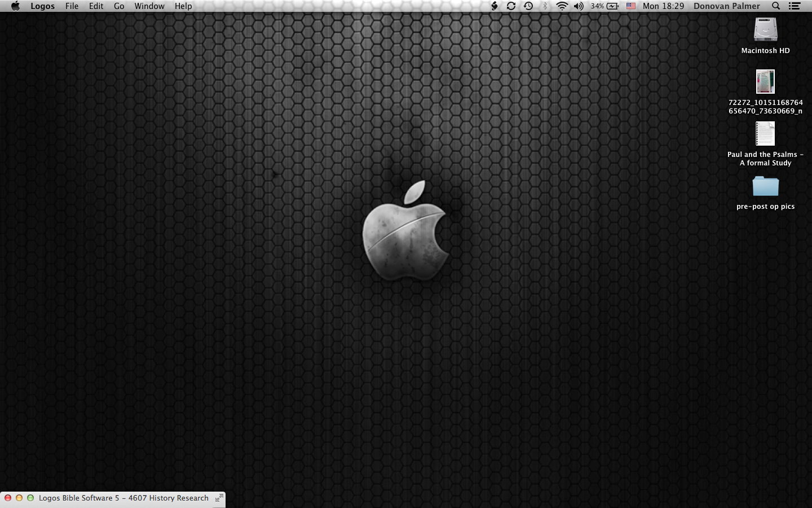Viewport: 812px width, 508px height.
Task: Close the Logos Bible Software window
Action: tap(8, 498)
